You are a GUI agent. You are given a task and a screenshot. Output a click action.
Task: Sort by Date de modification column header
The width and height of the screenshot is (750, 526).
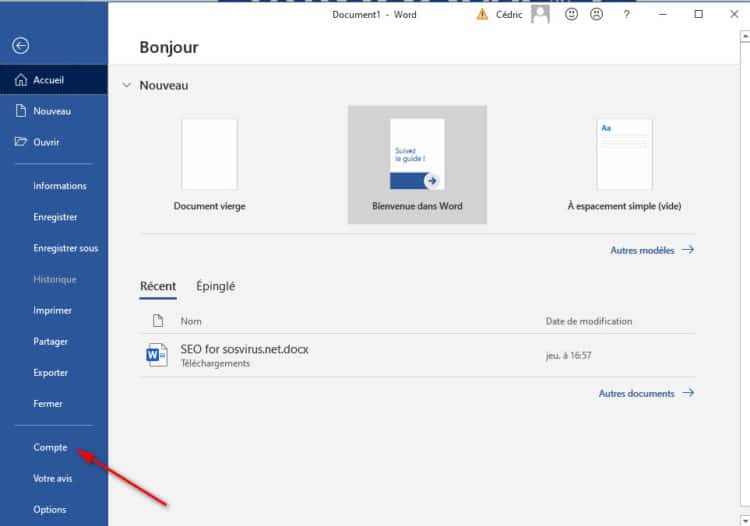(x=588, y=321)
